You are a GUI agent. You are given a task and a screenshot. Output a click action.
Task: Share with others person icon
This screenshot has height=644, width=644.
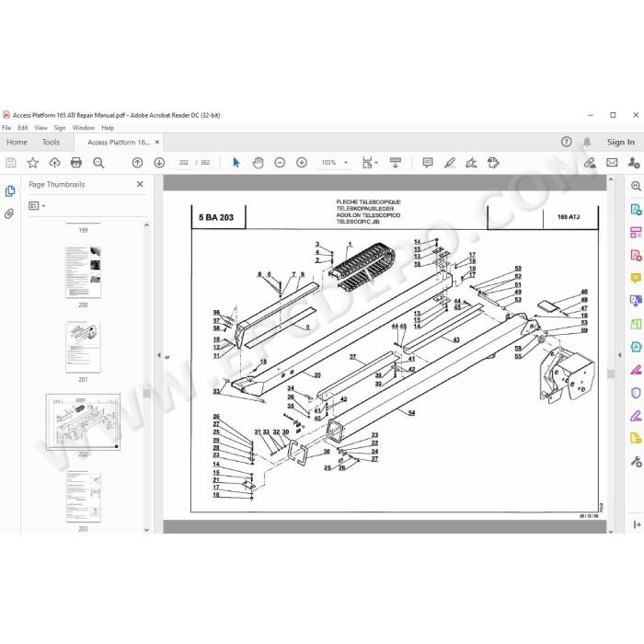(x=633, y=163)
